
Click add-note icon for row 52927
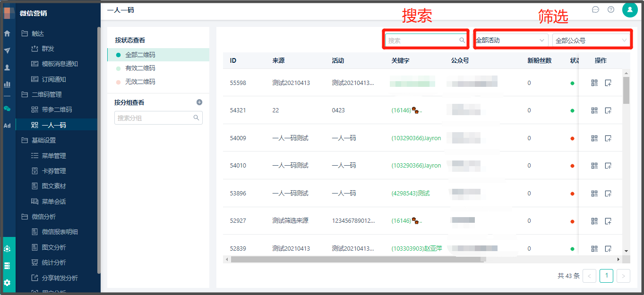click(608, 221)
